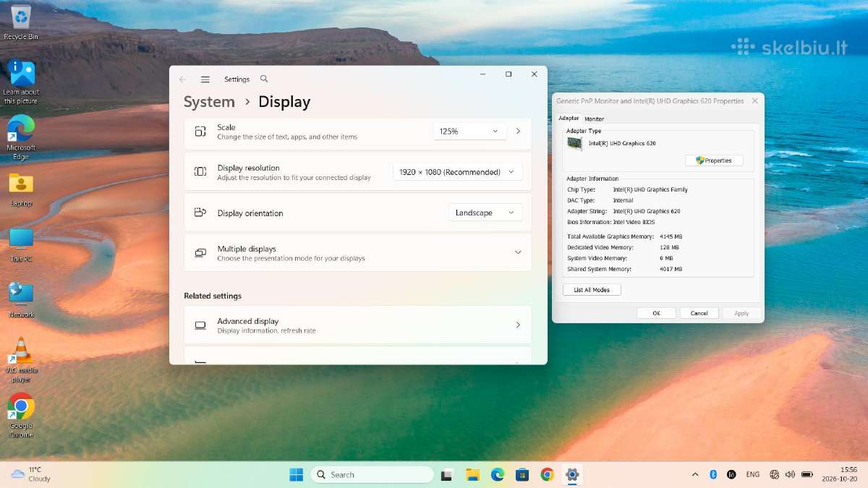Open Task View from the taskbar
This screenshot has width=868, height=488.
tap(447, 475)
